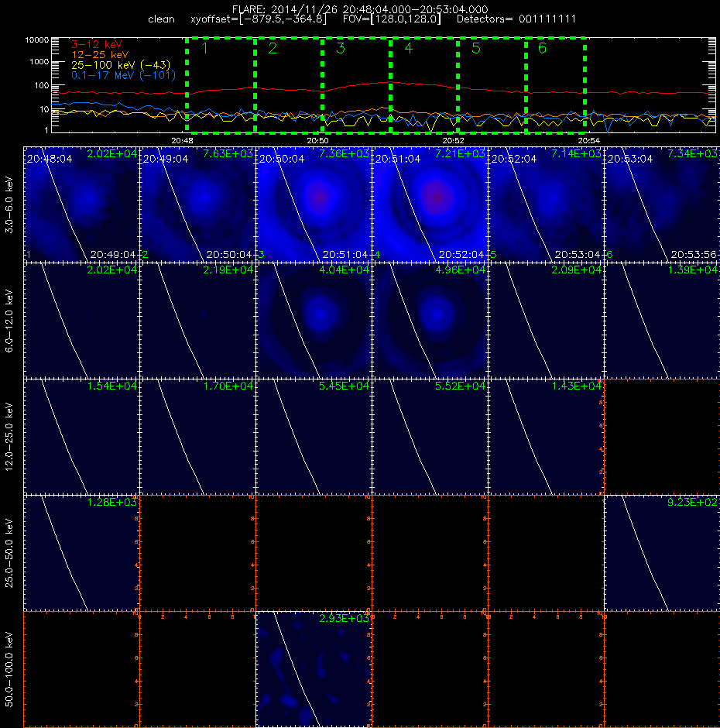Click the 3.0-6.0 keV row label
Image resolution: width=720 pixels, height=728 pixels.
coord(9,204)
